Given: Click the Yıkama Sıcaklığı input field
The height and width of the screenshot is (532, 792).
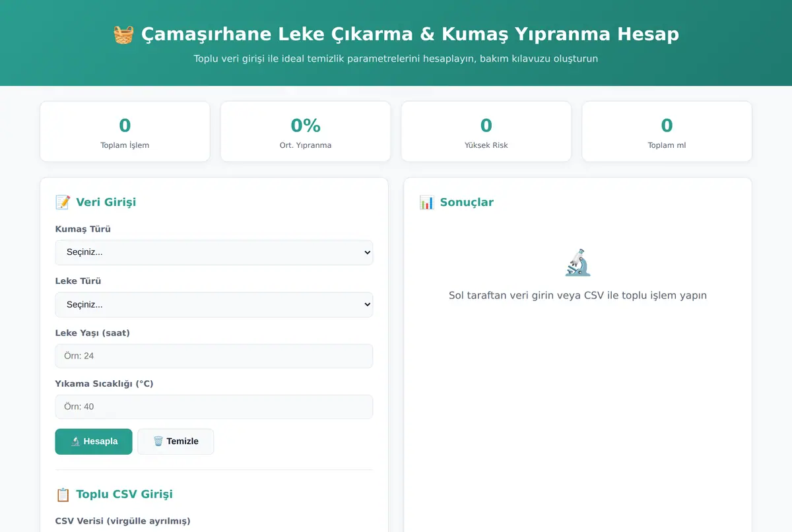Looking at the screenshot, I should tap(214, 407).
